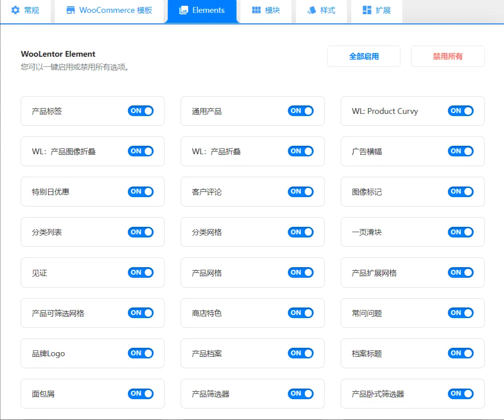
Task: Click the gear icon on 常规 tab
Action: point(15,10)
